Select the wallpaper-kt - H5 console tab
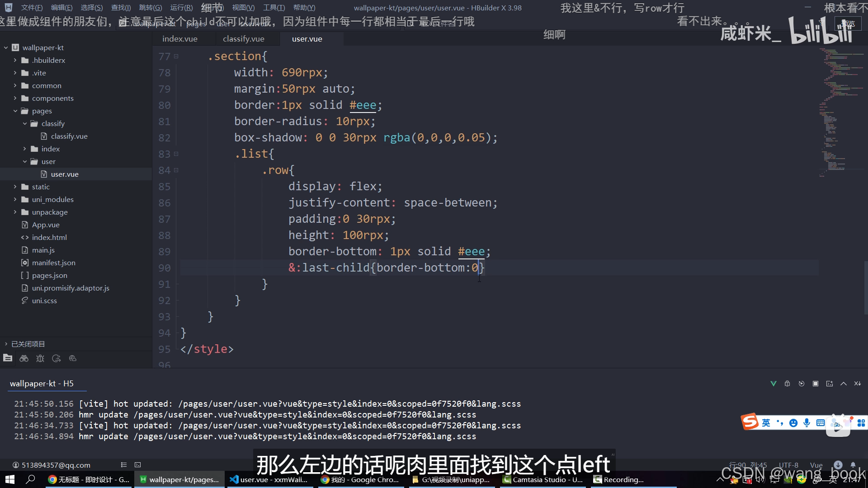Viewport: 868px width, 488px height. (42, 384)
